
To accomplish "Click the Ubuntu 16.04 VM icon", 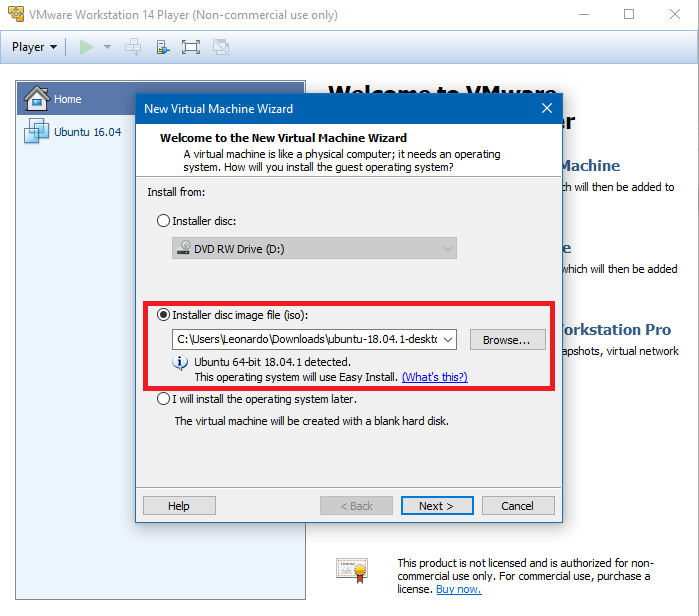I will pyautogui.click(x=36, y=131).
